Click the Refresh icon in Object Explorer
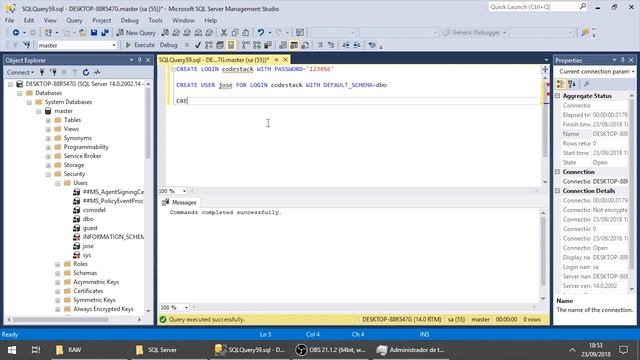The image size is (640, 360). click(x=86, y=72)
